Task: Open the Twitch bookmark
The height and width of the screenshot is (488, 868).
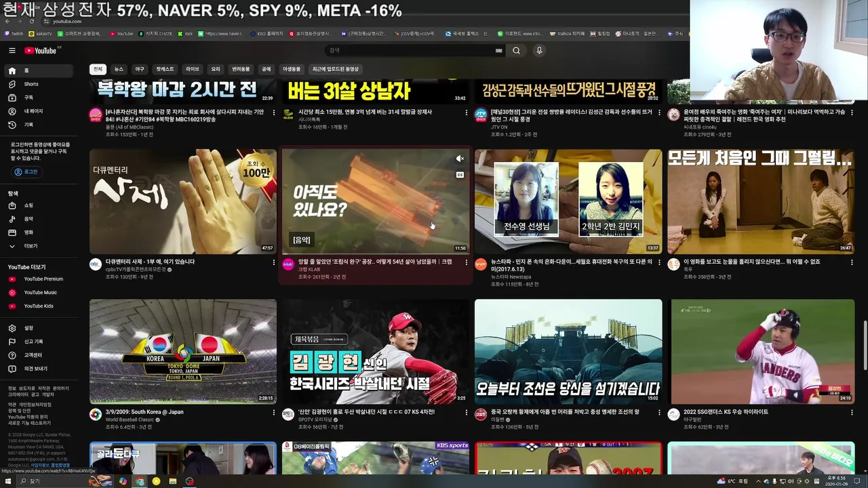Action: click(14, 33)
